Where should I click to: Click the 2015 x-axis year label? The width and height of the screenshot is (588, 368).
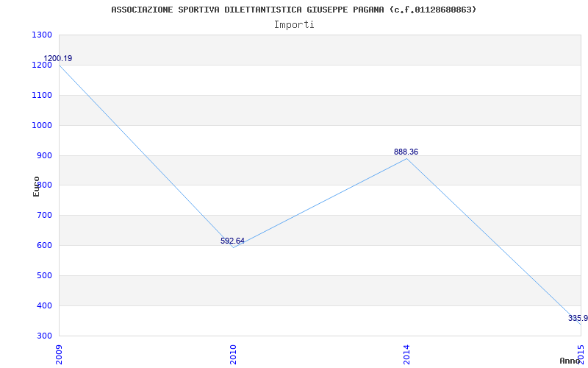[x=581, y=354]
